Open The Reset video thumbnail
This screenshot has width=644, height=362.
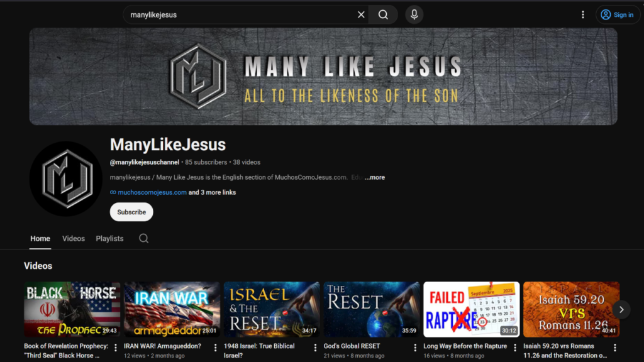coord(371,309)
